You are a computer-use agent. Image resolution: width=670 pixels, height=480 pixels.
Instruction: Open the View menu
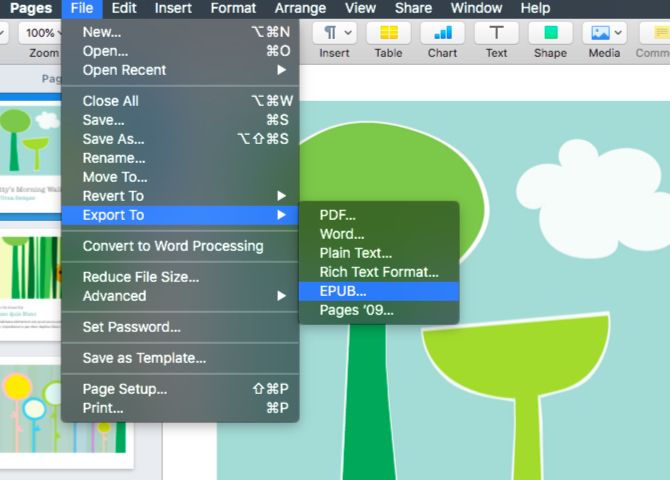[360, 8]
